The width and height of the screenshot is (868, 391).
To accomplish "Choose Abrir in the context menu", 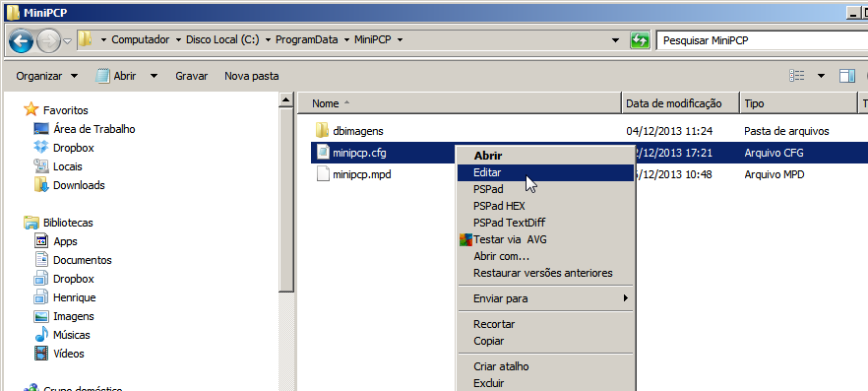I will point(545,156).
